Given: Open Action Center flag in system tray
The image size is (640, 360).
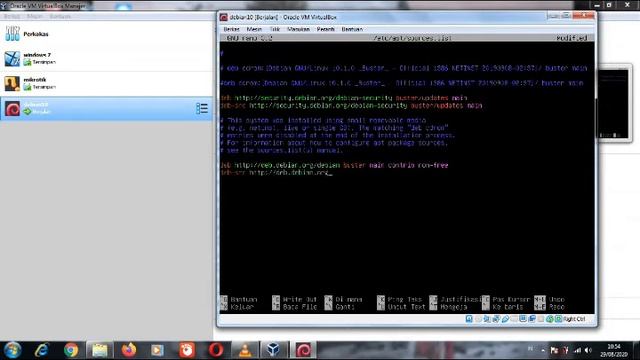Looking at the screenshot, I should [554, 350].
